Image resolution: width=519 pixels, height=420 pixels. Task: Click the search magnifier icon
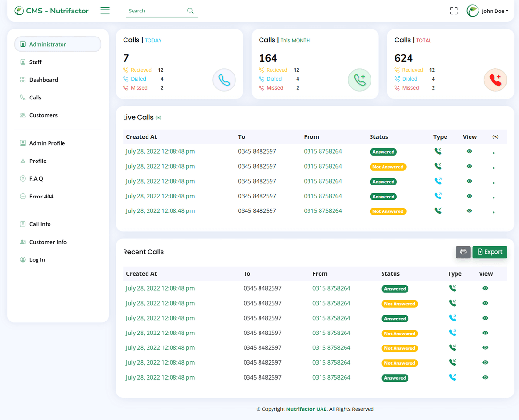coord(190,11)
